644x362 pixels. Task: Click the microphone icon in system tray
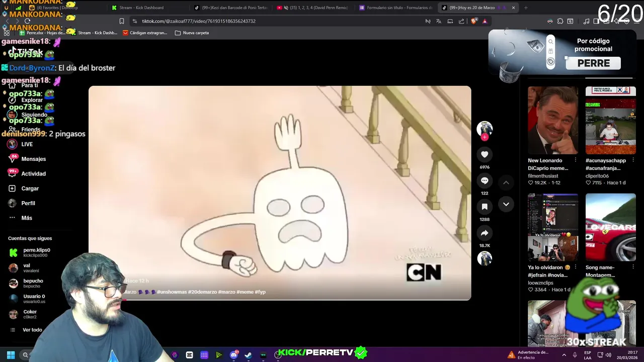(575, 355)
